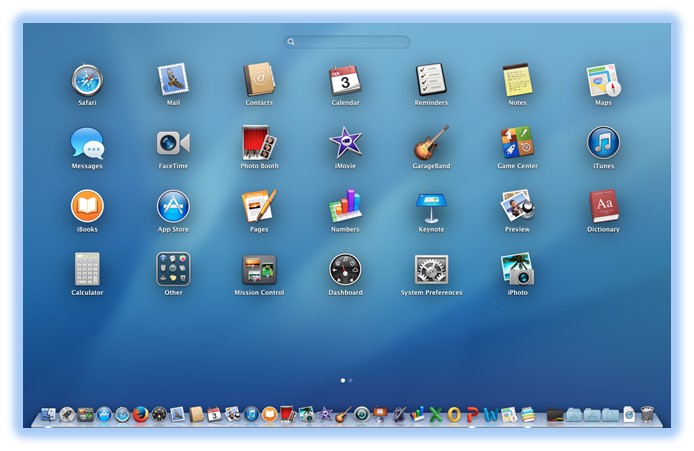Open Calendar from the Launchpad grid
Viewport: 694px width, 451px height.
345,80
